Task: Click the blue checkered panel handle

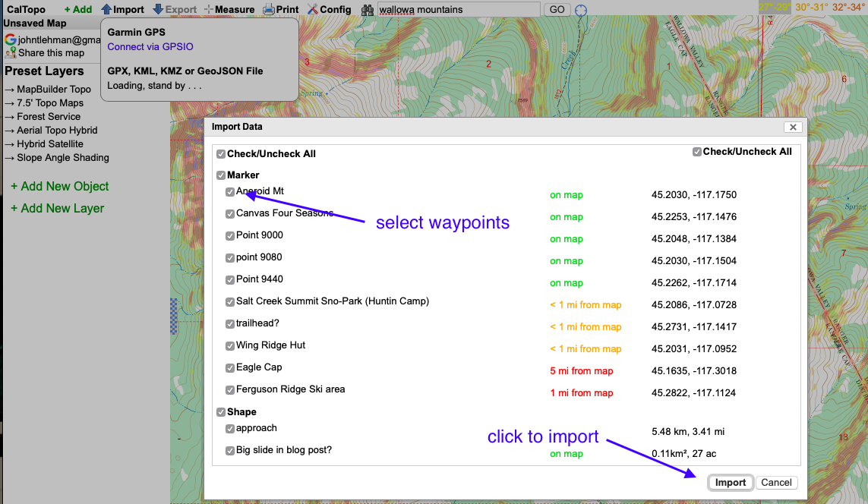Action: (173, 317)
